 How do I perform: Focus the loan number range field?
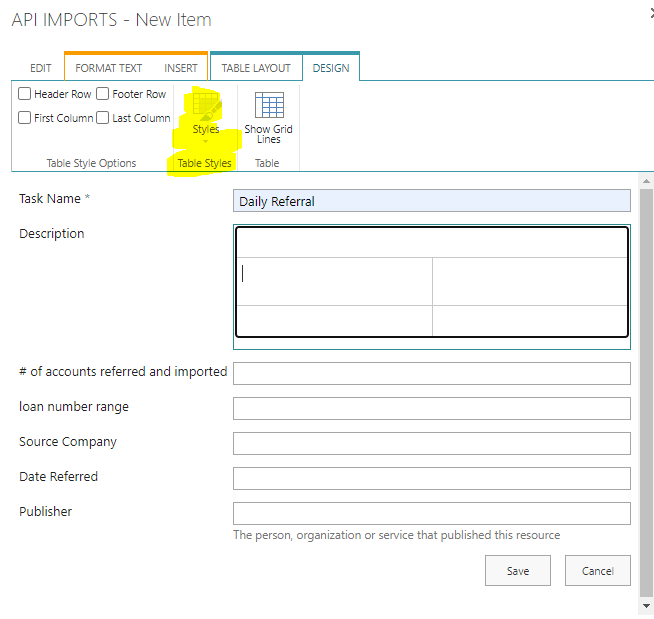point(432,408)
